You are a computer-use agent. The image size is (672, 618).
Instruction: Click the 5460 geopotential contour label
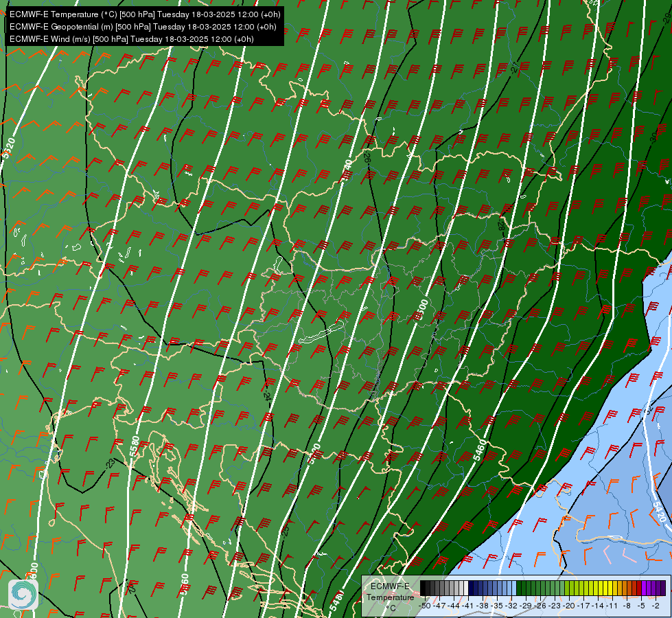coord(480,450)
